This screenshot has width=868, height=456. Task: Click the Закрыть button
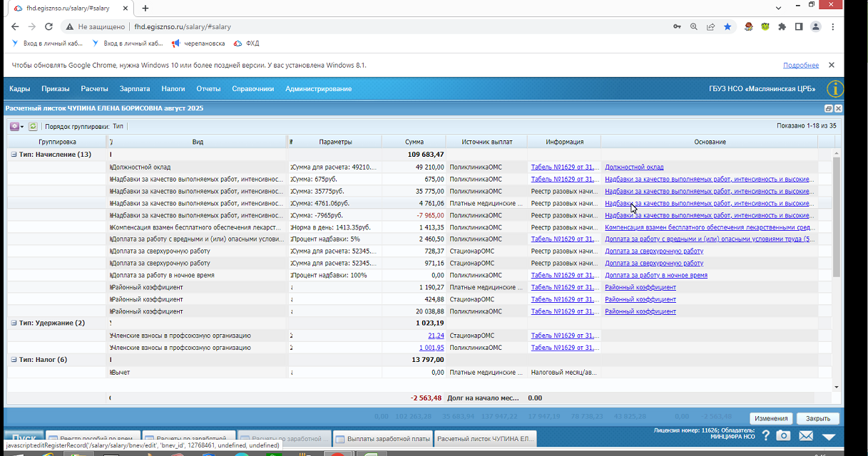tap(817, 418)
